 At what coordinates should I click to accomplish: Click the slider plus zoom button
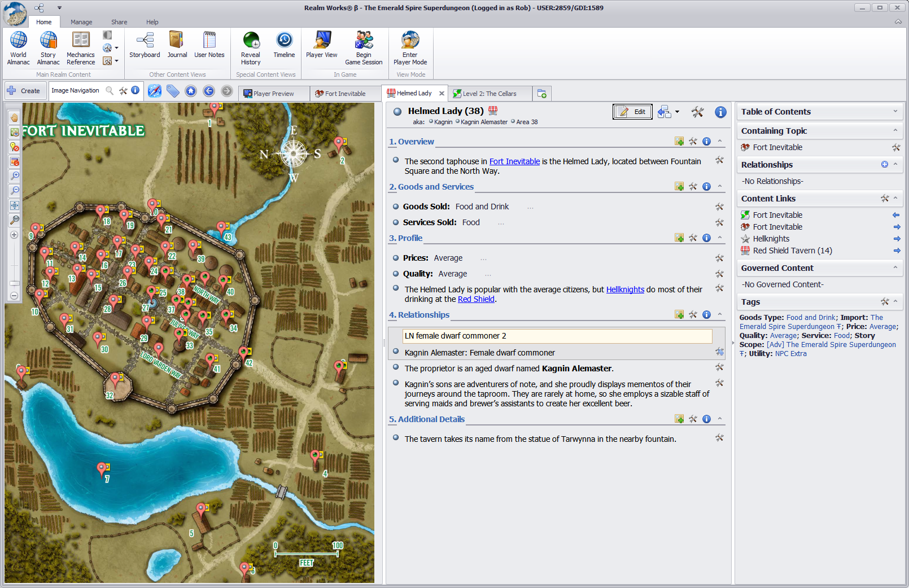pyautogui.click(x=14, y=235)
